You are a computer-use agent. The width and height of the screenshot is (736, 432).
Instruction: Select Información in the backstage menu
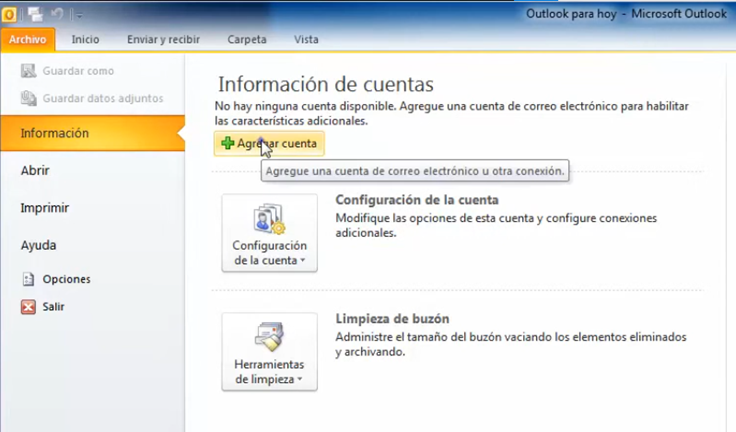click(92, 133)
